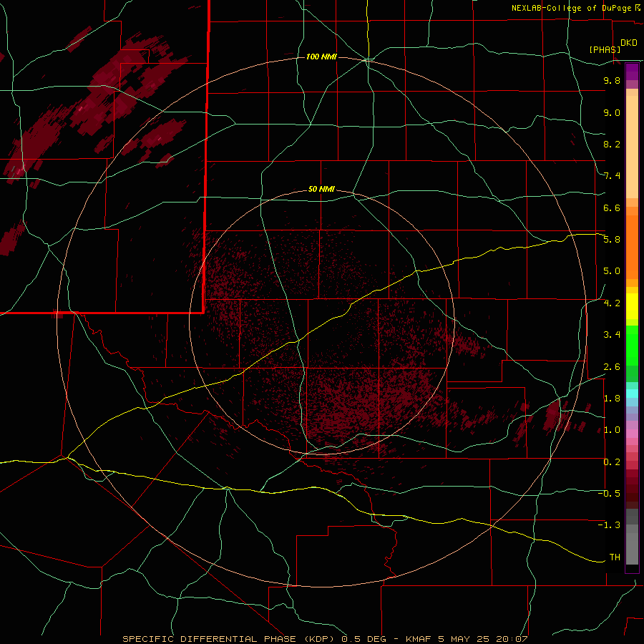Image resolution: width=644 pixels, height=644 pixels.
Task: Click the TH threshold label on legend
Action: tap(615, 557)
